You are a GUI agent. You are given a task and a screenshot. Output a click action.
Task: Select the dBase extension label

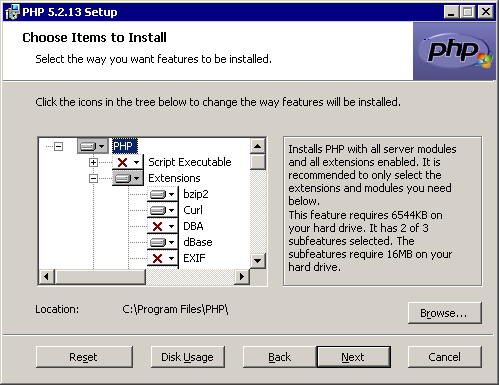[x=198, y=242]
